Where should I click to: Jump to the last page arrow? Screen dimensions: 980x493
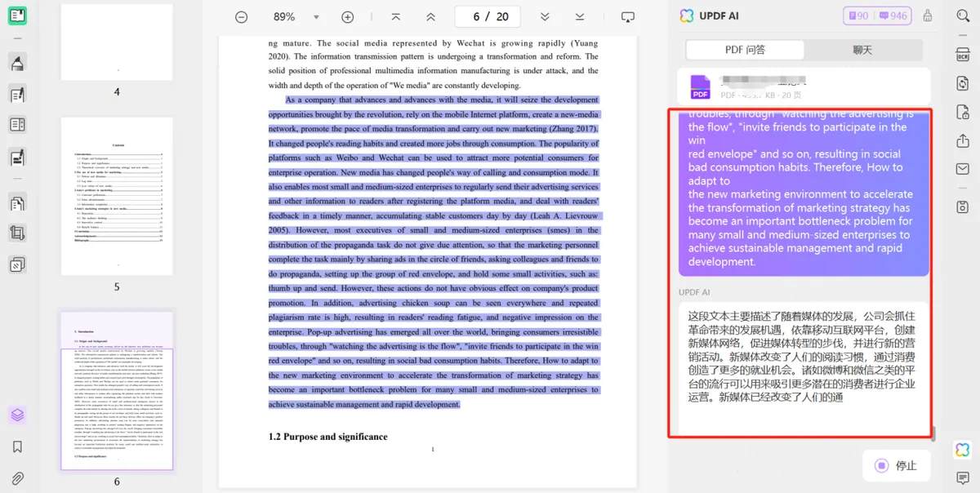click(579, 17)
